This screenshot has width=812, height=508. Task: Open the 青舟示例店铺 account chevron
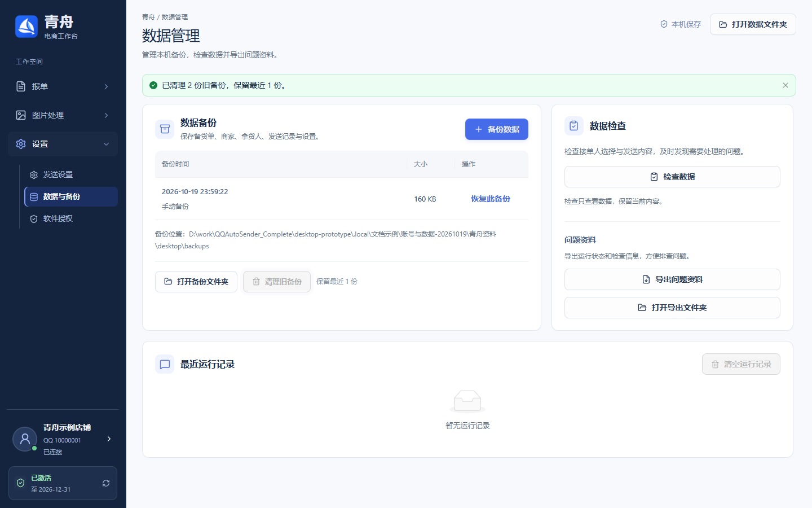click(109, 439)
